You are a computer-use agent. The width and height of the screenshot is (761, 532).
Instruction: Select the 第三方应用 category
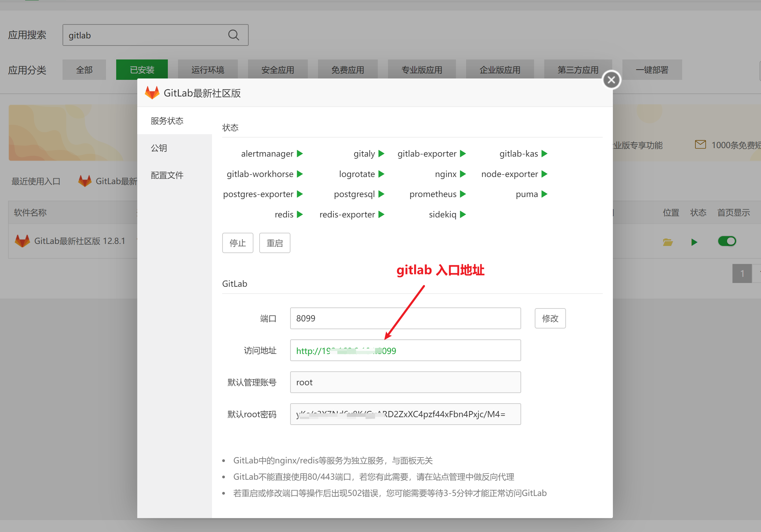coord(578,70)
